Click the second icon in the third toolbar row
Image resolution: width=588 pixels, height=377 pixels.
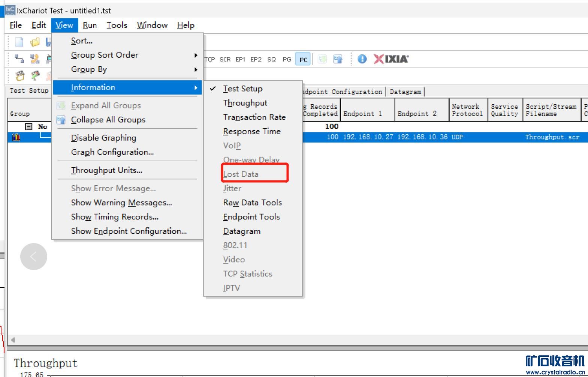[35, 76]
